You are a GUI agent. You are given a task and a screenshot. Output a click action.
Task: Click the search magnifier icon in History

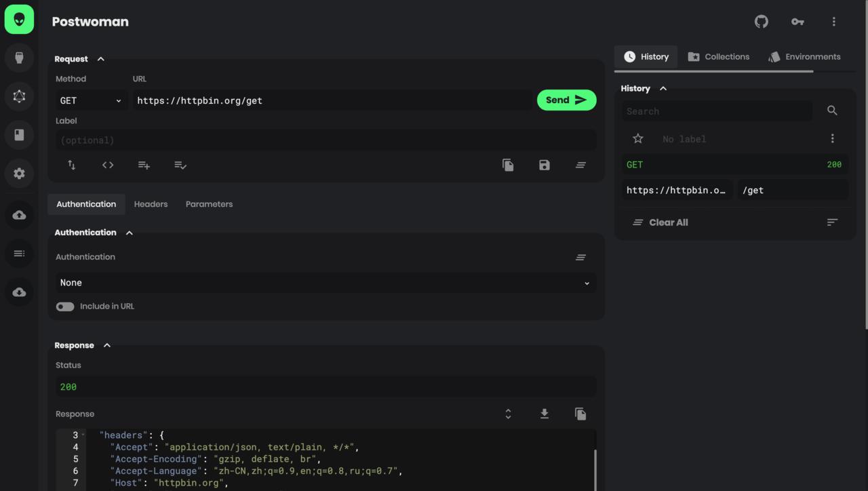pos(832,111)
